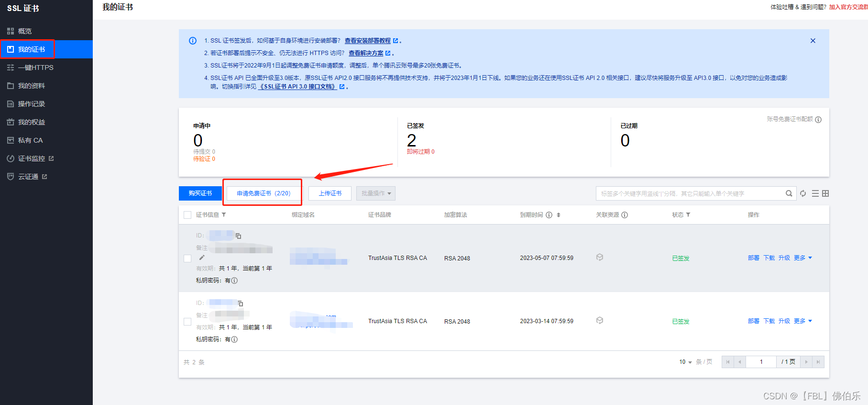Click the 待验证 0 count
Screen dimensions: 868x405
tap(204, 159)
